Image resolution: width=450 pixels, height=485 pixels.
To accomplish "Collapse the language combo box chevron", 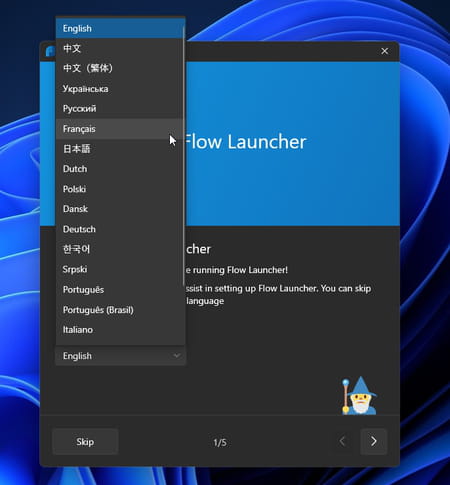I will [x=177, y=356].
